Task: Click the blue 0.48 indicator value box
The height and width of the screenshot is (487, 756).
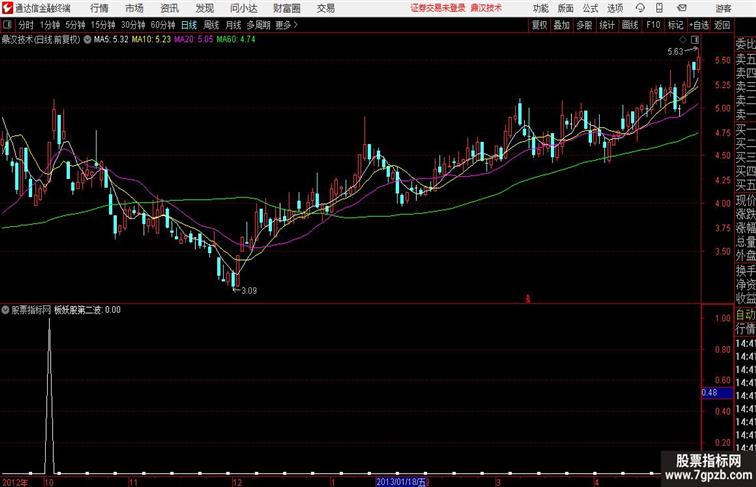Action: click(717, 393)
